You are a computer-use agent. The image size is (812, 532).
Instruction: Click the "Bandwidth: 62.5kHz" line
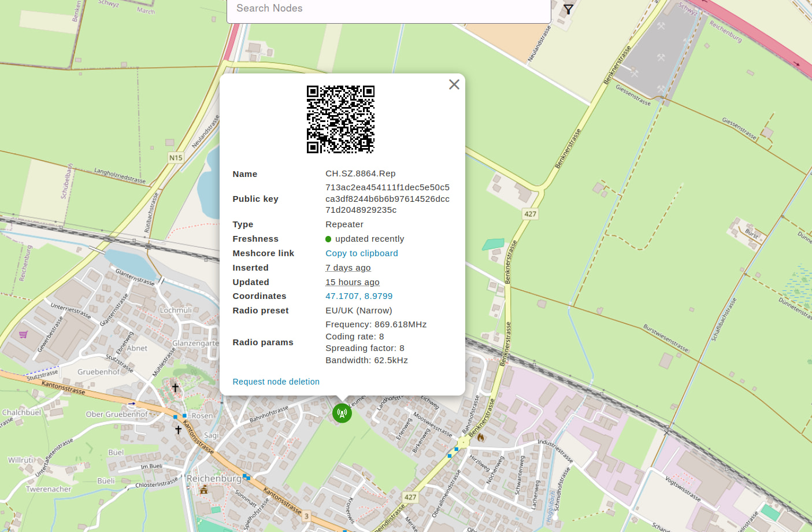point(367,360)
